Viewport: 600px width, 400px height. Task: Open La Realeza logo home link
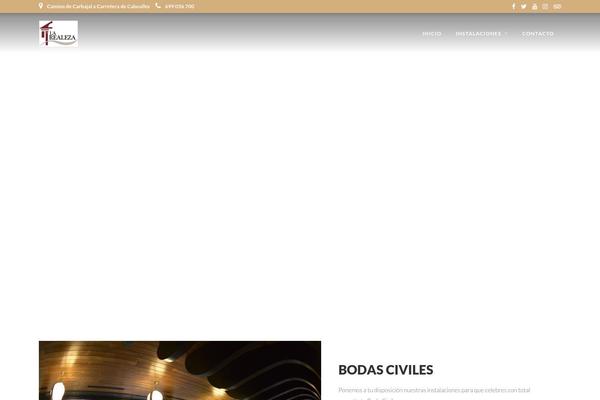[59, 34]
